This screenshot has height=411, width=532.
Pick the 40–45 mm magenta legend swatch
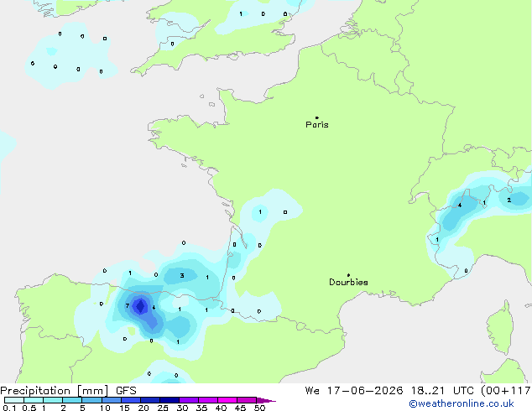[x=227, y=400]
